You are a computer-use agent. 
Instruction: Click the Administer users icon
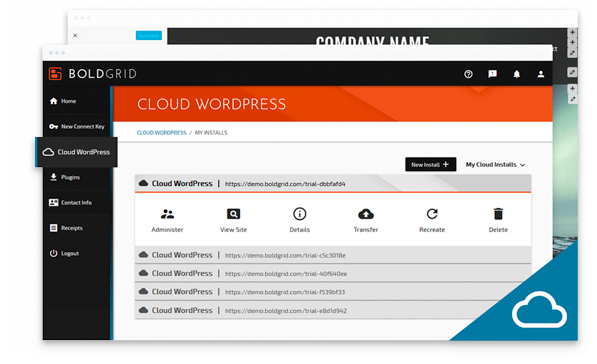[x=167, y=214]
